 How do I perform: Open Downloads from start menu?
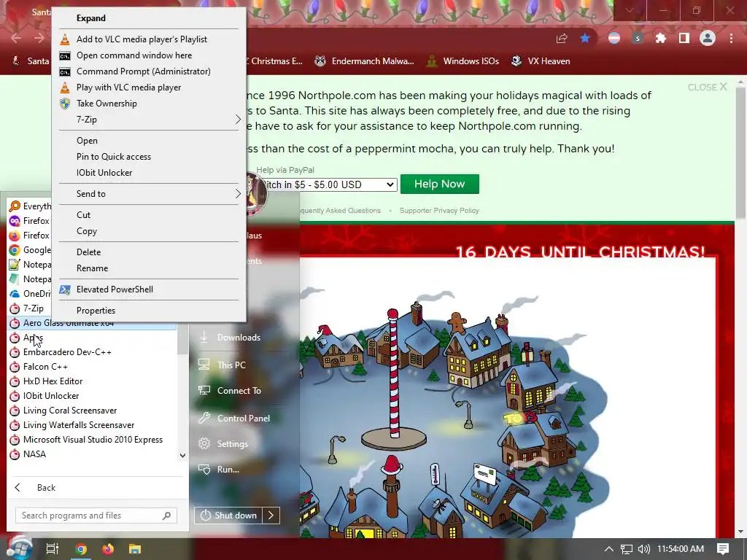coord(239,337)
